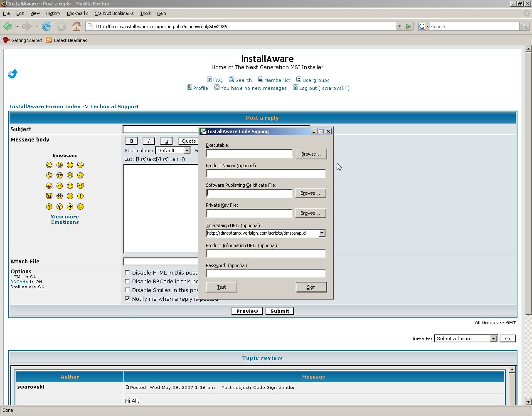Click the Profile icon

coord(190,87)
